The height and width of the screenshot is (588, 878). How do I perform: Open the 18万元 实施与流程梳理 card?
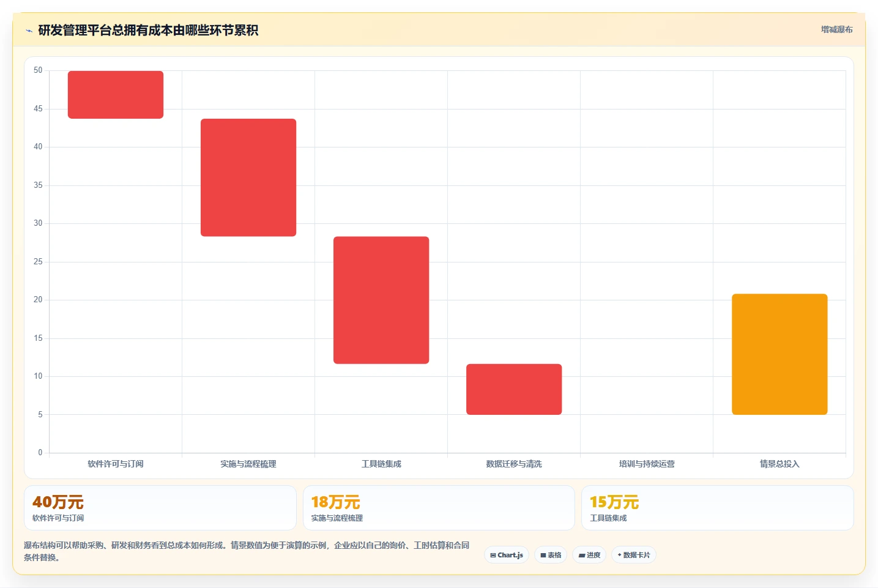tap(439, 508)
